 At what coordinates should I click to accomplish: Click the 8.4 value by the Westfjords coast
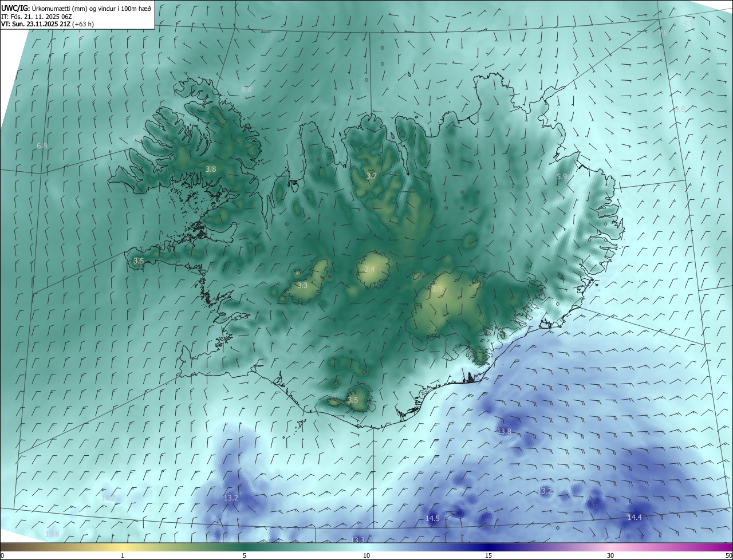coord(138,137)
